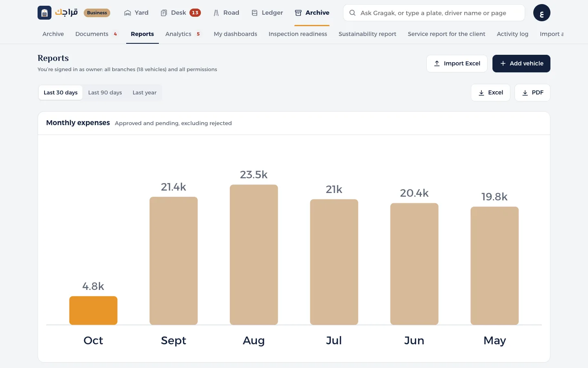The height and width of the screenshot is (368, 588).
Task: Click the 4.8k value label
Action: pos(93,286)
